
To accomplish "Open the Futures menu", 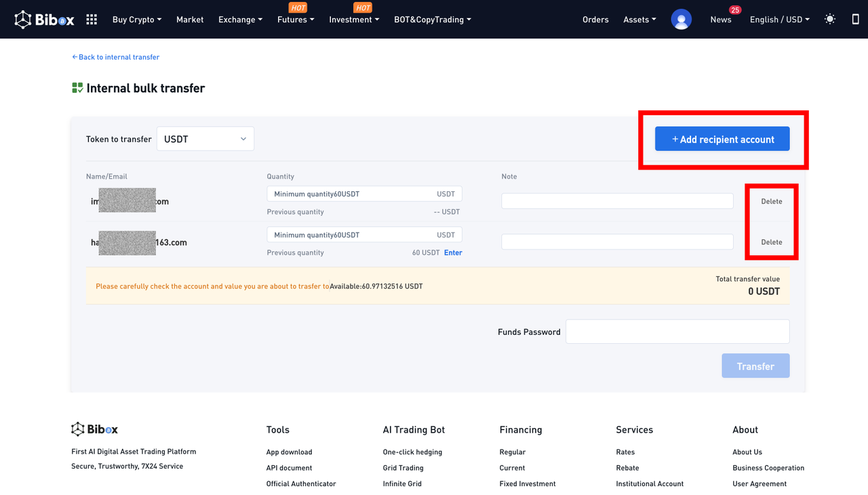I will click(x=296, y=20).
